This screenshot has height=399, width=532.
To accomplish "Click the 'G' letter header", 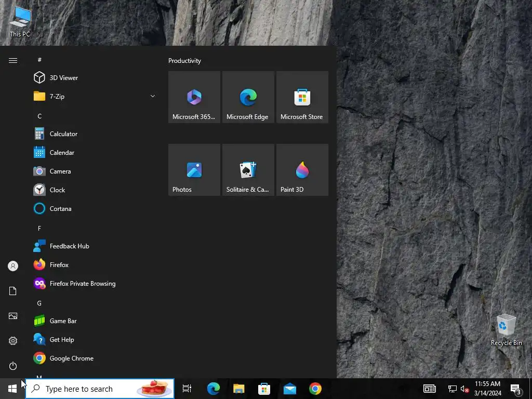I will (39, 303).
